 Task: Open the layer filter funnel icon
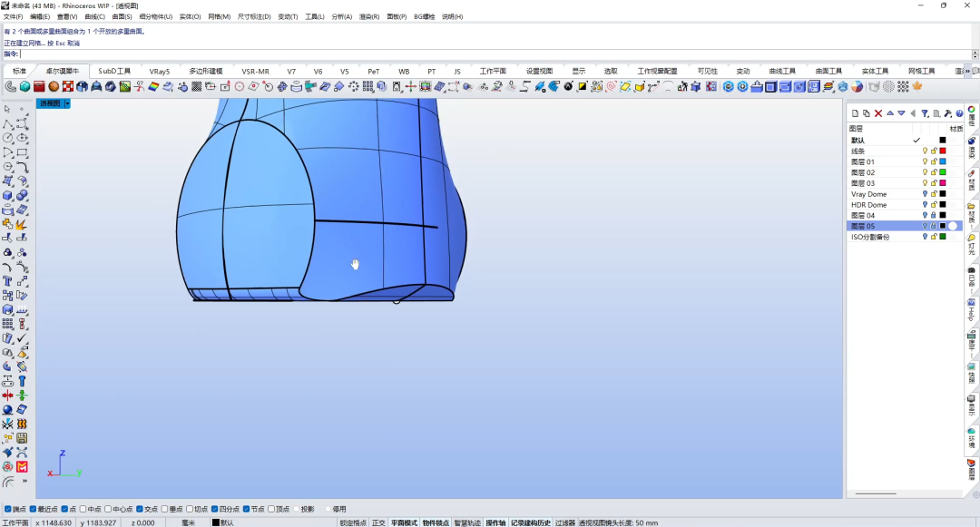pyautogui.click(x=925, y=113)
